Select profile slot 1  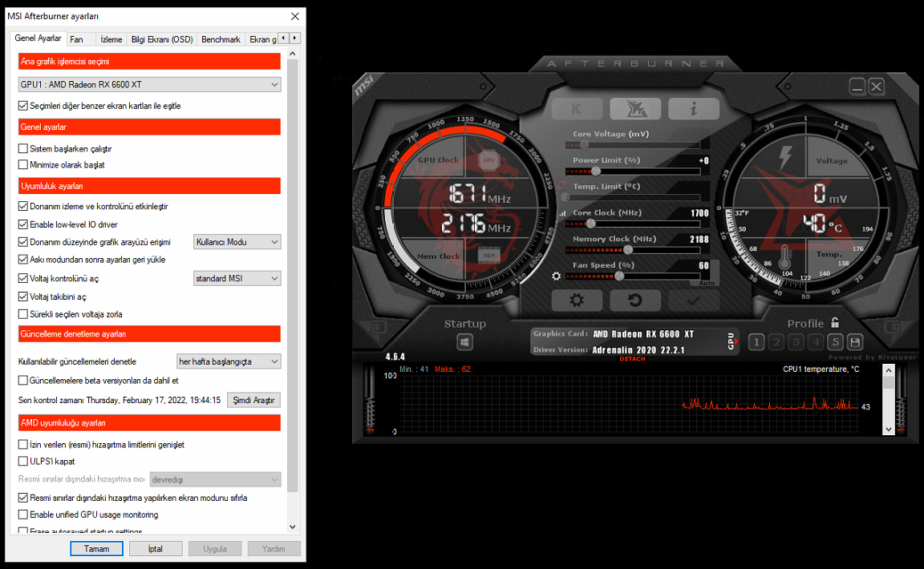pos(756,341)
